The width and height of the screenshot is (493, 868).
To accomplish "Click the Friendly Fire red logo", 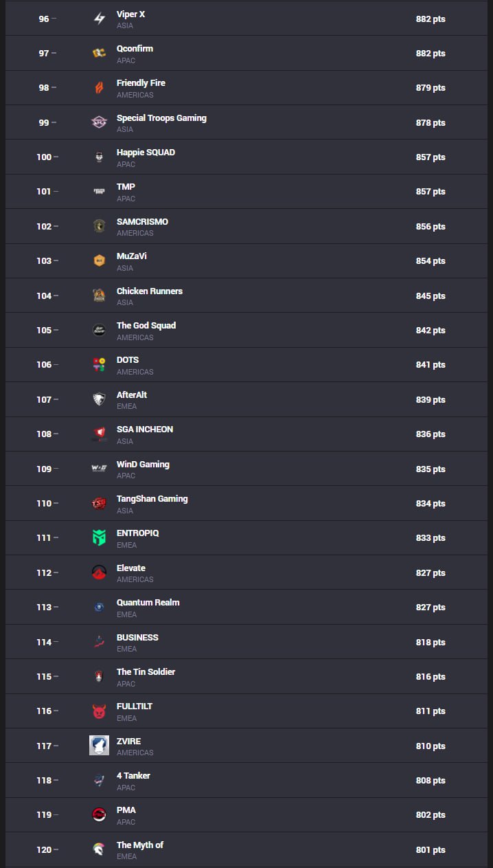I will (x=99, y=88).
